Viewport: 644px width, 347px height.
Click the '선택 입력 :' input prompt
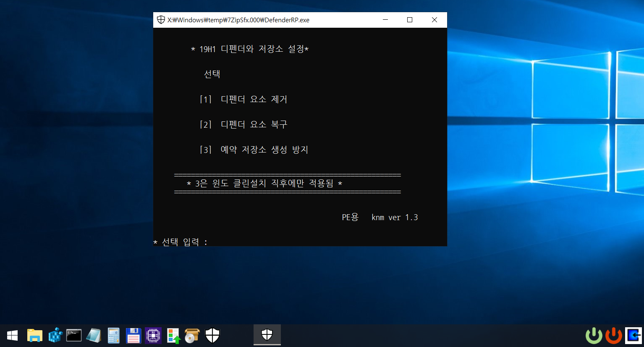click(x=181, y=242)
